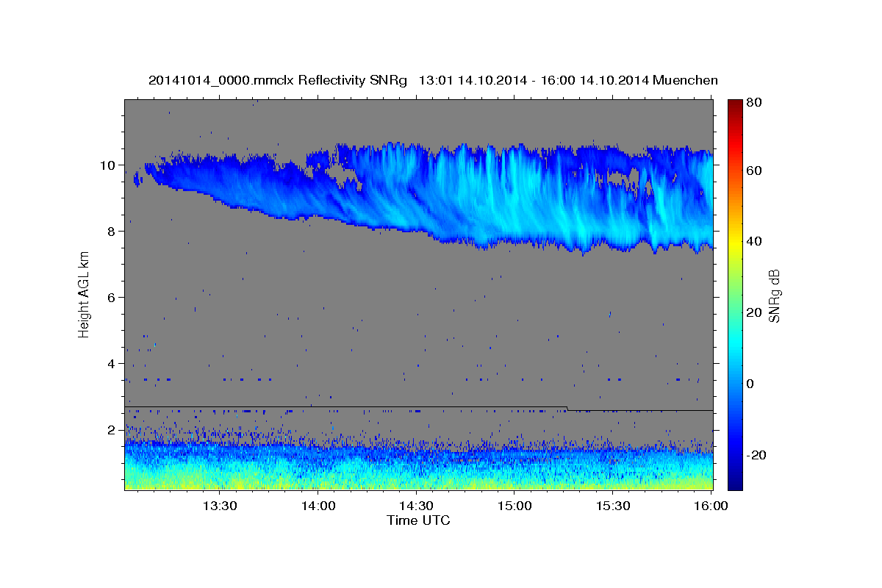Click the colorbar value 40
Viewport: 882px width, 588px height.
(753, 241)
